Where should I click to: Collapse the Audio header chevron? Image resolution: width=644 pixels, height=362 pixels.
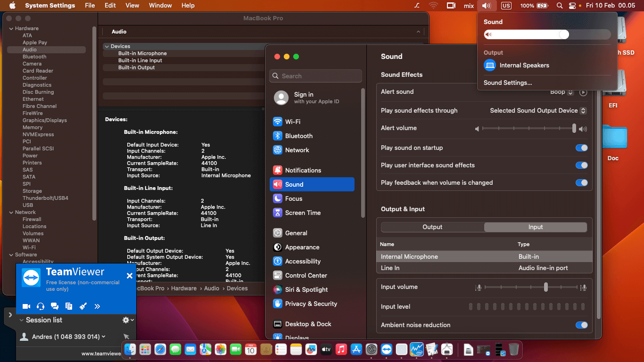[418, 32]
